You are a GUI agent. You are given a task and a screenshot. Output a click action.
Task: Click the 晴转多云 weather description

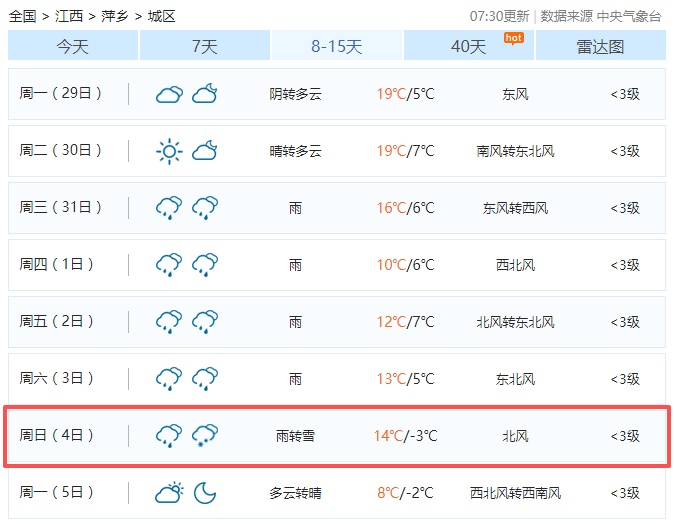tap(296, 151)
